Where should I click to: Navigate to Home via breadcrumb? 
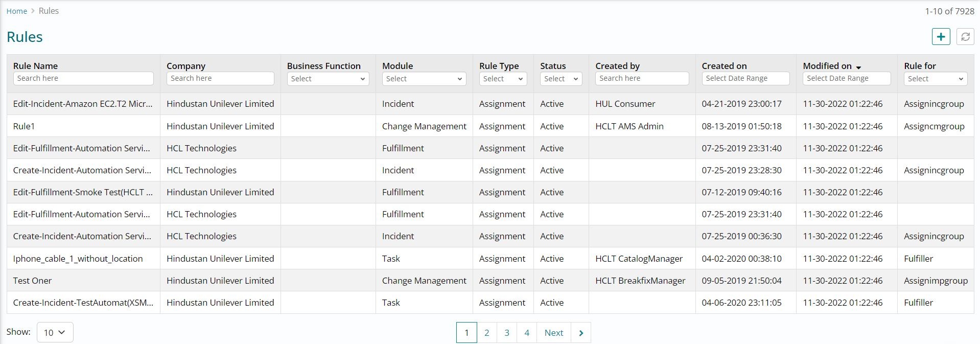(16, 11)
